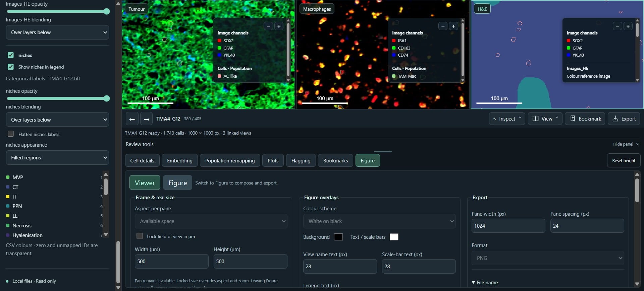Zoom out in H&E pane legend
644x291 pixels.
pos(617,26)
